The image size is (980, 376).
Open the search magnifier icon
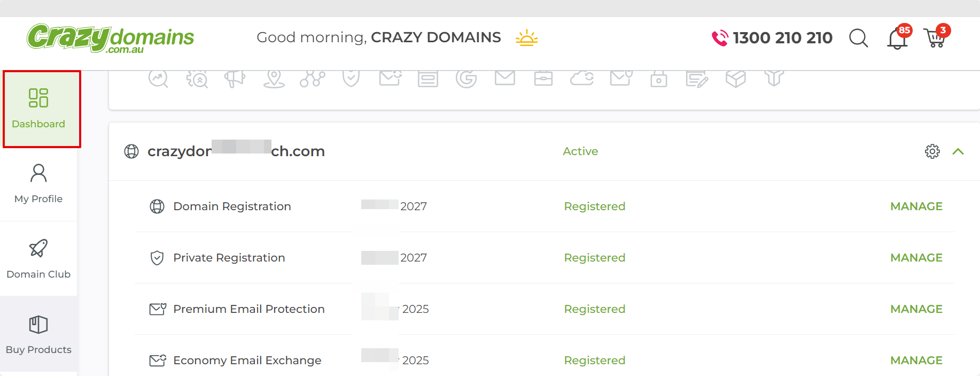[859, 38]
